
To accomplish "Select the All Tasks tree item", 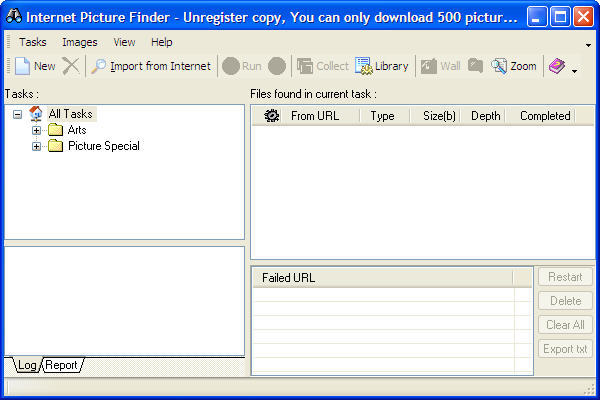I will click(x=71, y=114).
